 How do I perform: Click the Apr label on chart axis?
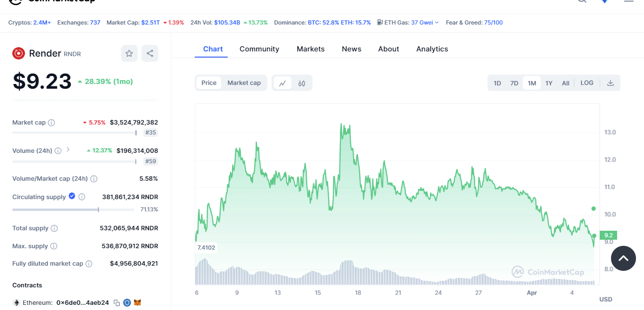532,293
